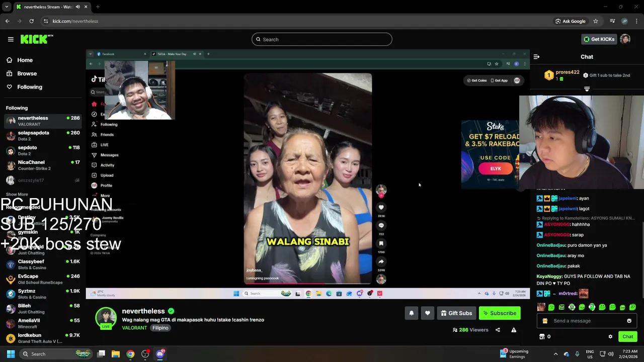
Task: Click the kick.com address bar
Action: (x=297, y=21)
